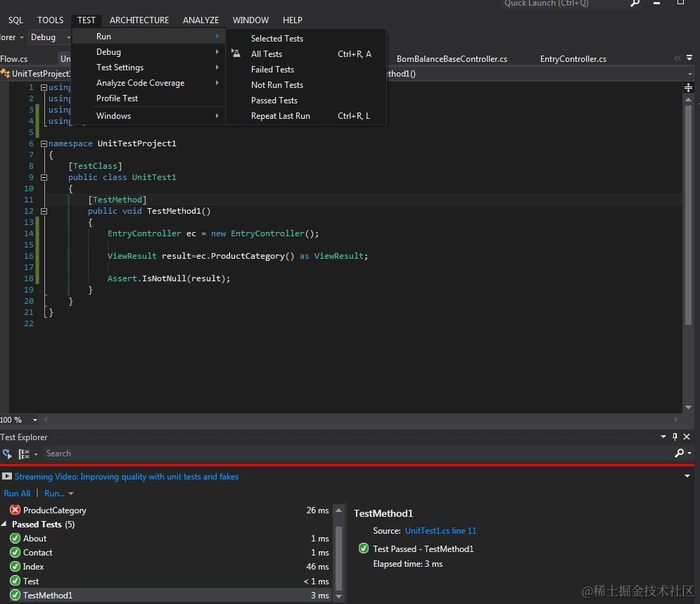700x604 pixels.
Task: Click the red failed icon beside ProductCategory
Action: tap(15, 510)
